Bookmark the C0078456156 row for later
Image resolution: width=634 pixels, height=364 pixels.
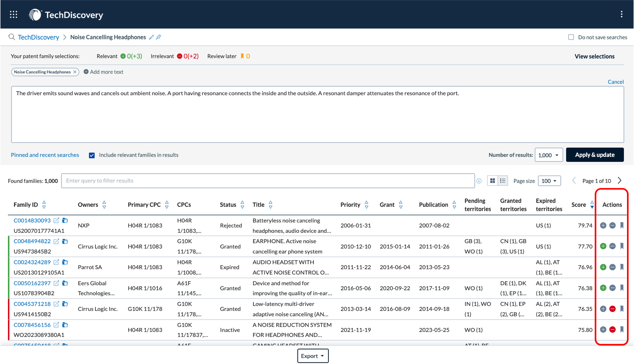point(622,330)
